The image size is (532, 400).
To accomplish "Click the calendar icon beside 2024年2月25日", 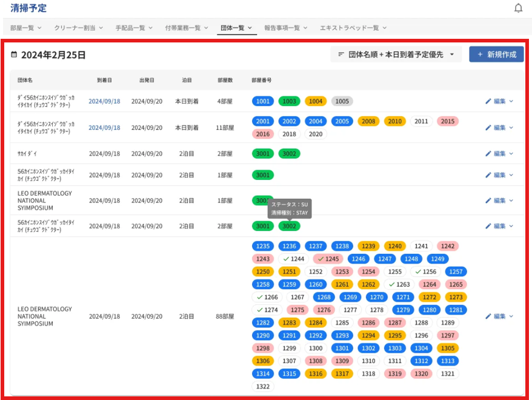I will tap(15, 55).
